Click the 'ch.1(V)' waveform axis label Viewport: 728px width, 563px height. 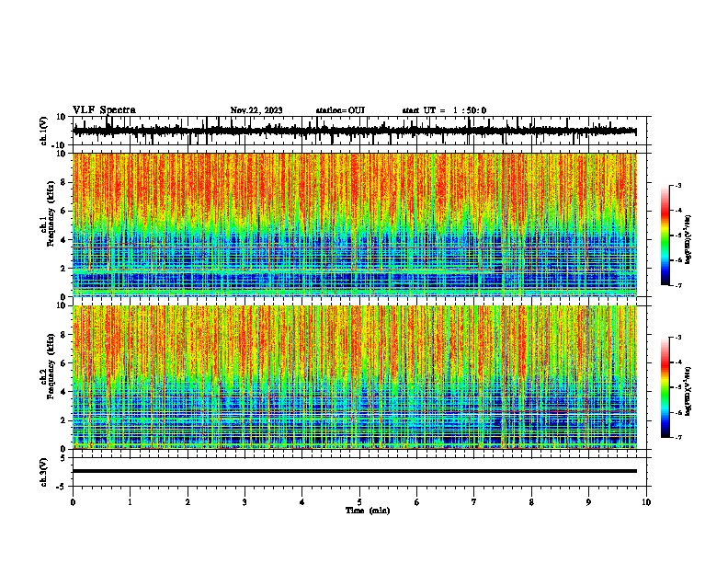[43, 131]
